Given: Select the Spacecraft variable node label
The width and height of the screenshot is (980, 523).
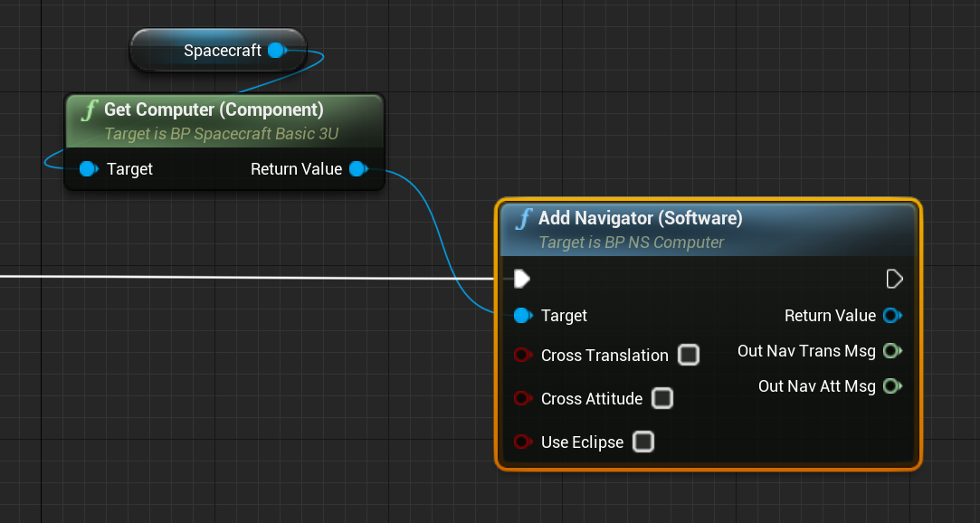Looking at the screenshot, I should coord(222,51).
